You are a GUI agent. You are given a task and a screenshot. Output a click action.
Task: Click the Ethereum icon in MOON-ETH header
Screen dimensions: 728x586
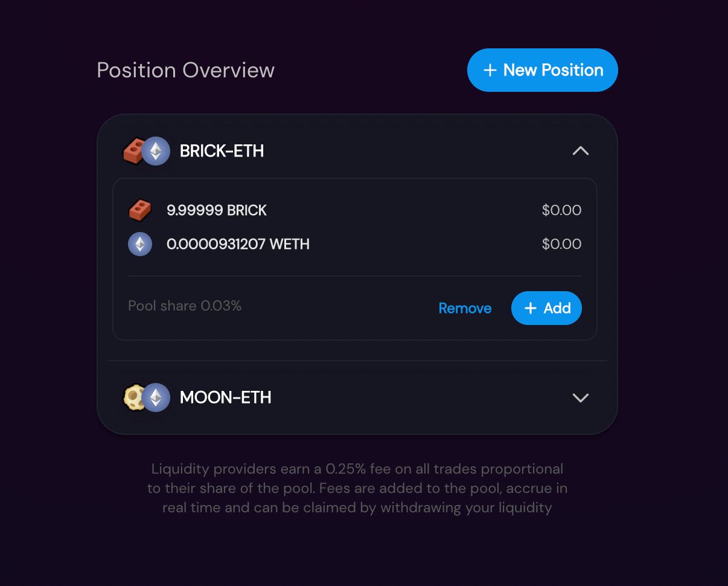pos(156,398)
